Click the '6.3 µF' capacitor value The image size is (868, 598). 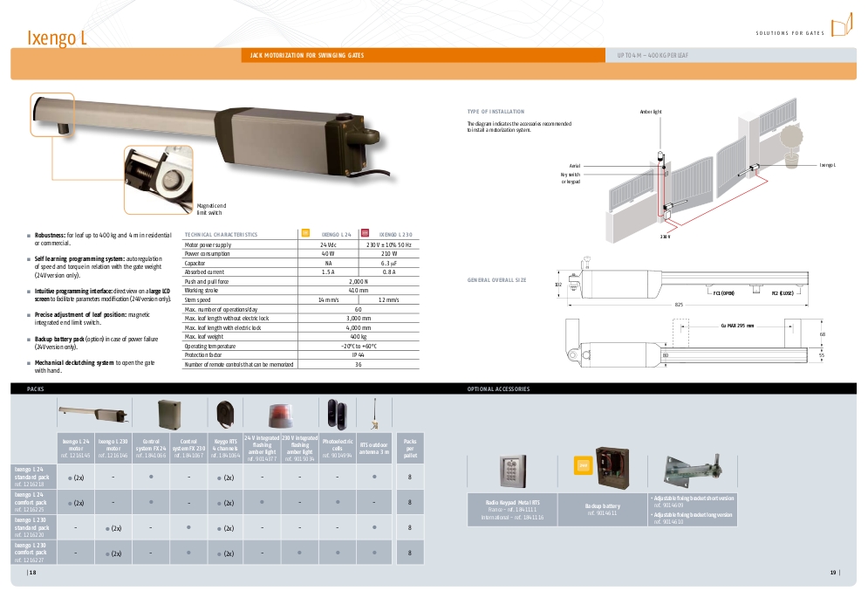tap(388, 264)
